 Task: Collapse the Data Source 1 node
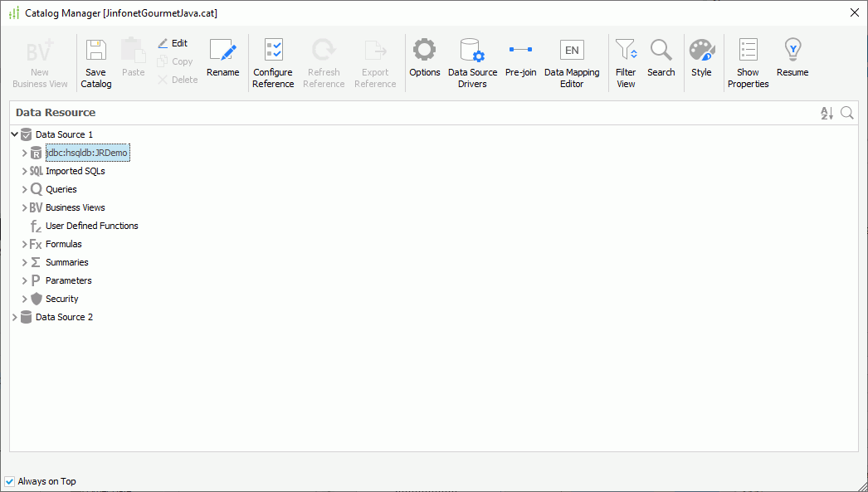14,134
